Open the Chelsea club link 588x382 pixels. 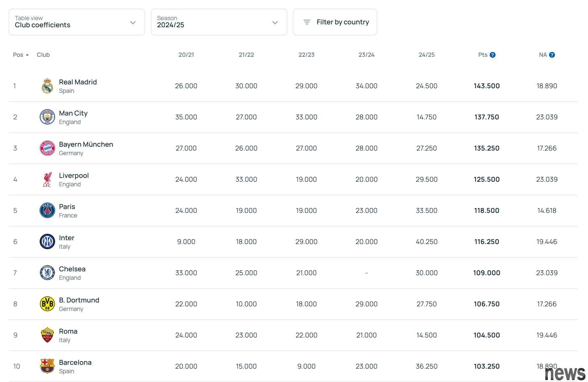coord(72,269)
